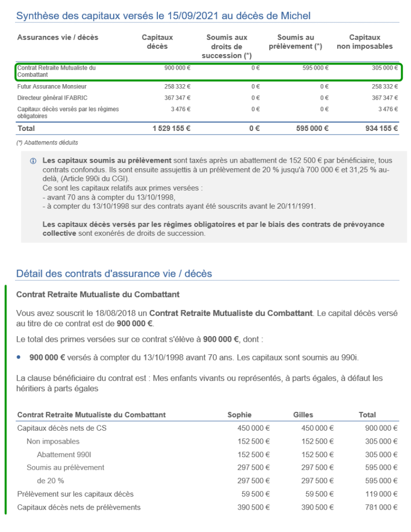The height and width of the screenshot is (532, 411).
Task: Click the Capitaux non imposables column header
Action: click(364, 42)
